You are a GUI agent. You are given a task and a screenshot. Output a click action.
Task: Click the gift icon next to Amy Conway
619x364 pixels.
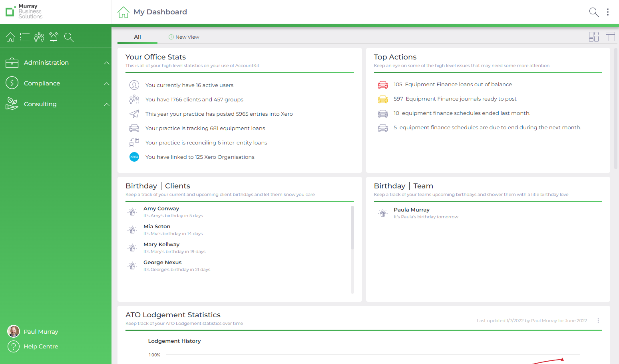coord(133,212)
